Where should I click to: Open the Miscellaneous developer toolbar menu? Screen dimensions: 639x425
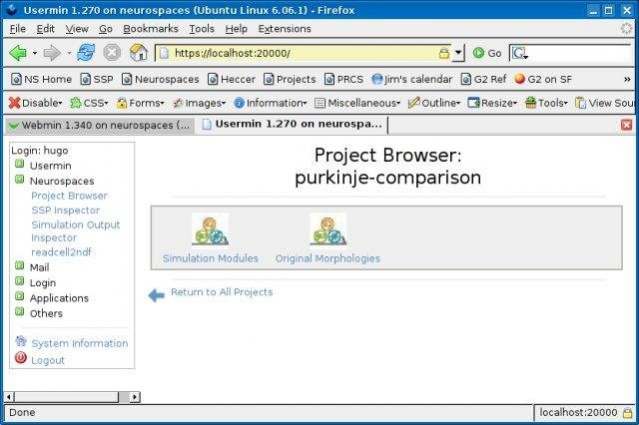358,103
